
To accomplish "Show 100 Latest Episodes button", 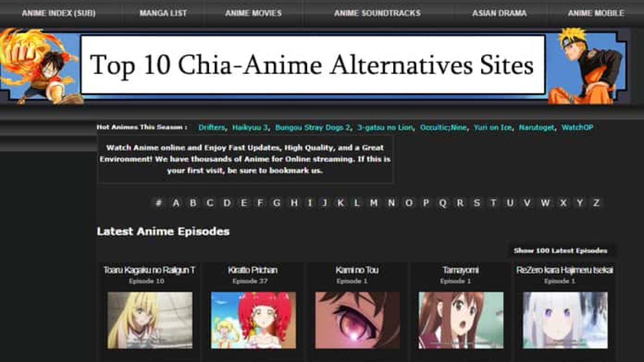I will tap(560, 250).
